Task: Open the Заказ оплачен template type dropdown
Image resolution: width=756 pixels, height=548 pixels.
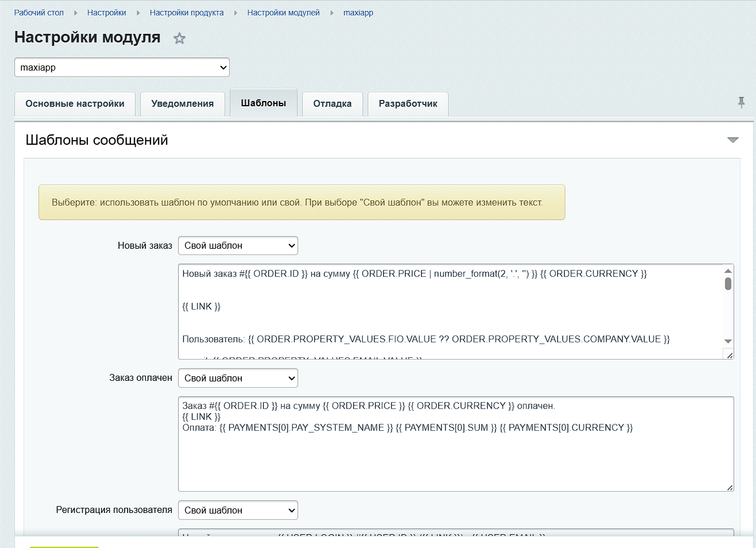Action: 238,378
